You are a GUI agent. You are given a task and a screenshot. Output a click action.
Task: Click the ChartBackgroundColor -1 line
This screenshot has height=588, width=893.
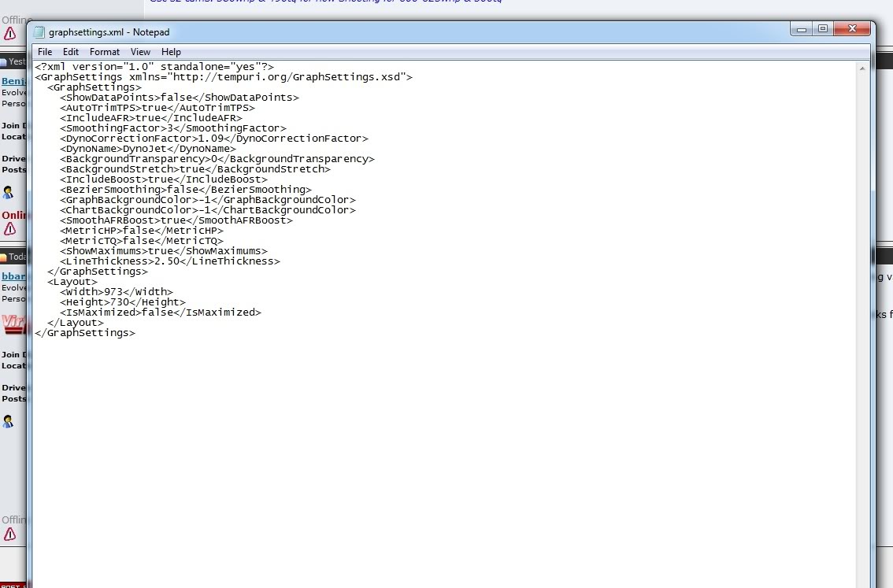point(208,210)
